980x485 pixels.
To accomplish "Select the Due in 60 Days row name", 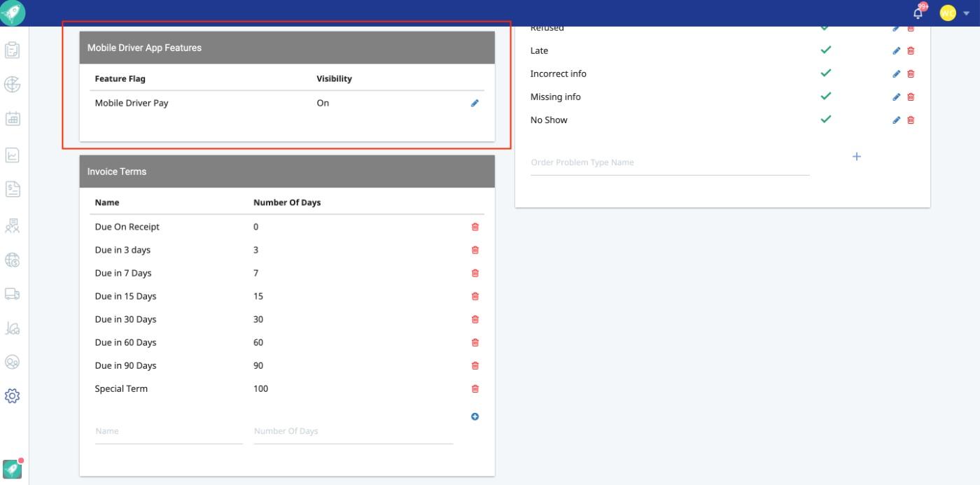I will click(x=125, y=342).
